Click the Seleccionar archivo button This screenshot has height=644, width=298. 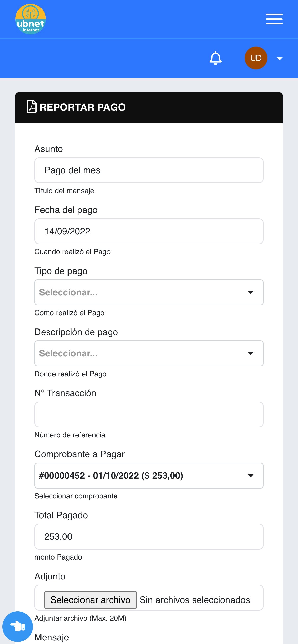click(x=90, y=600)
